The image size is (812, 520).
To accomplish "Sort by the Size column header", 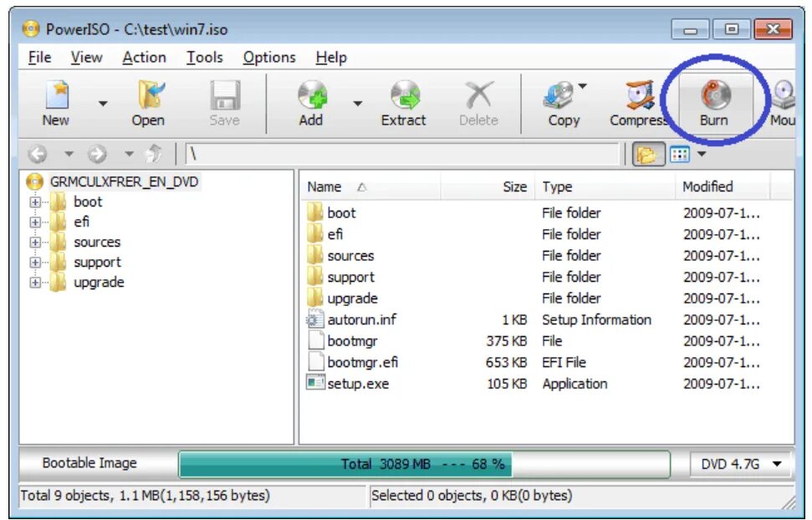I will pos(487,187).
